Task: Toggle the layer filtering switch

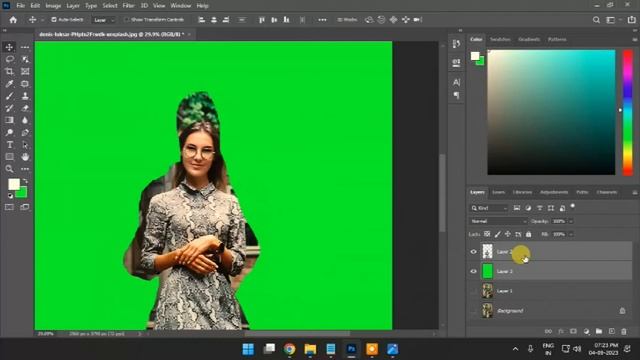Action: click(x=573, y=207)
